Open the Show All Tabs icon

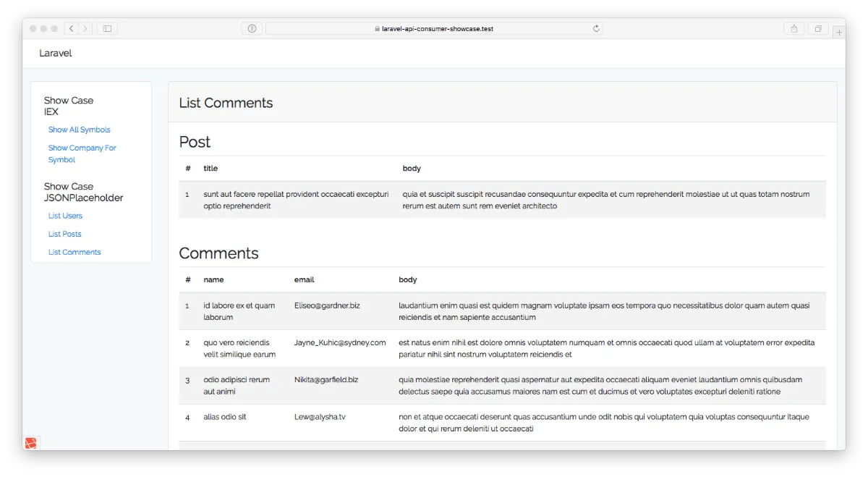[818, 28]
